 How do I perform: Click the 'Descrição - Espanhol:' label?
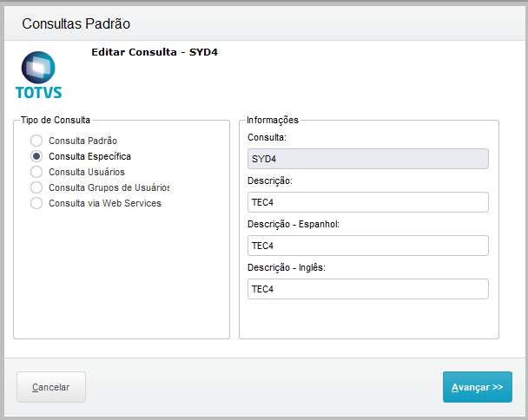click(x=293, y=224)
